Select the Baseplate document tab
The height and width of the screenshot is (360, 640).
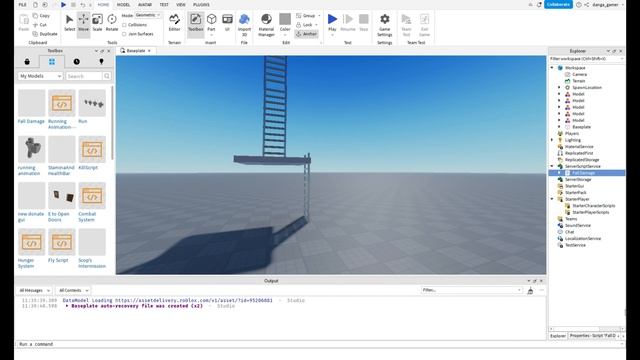(x=136, y=51)
